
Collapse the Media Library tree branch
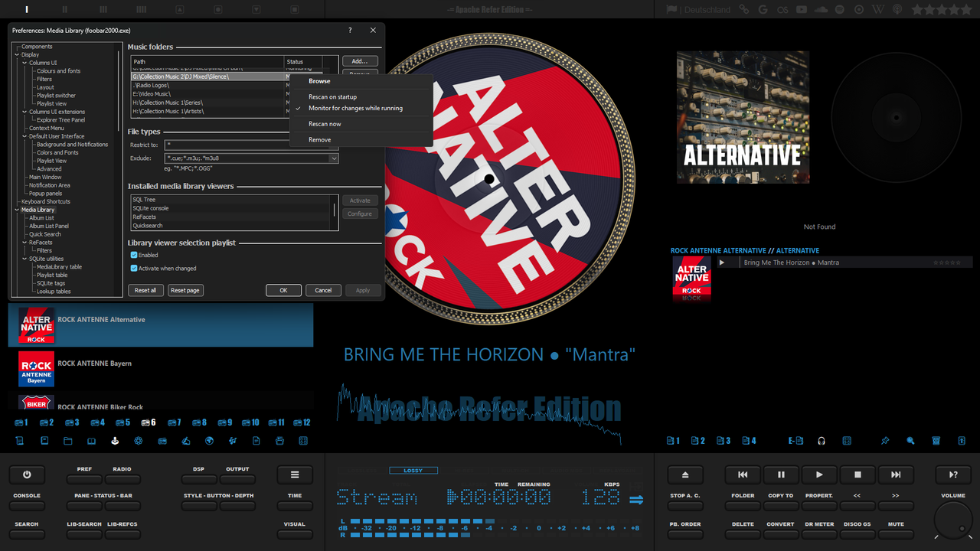tap(17, 209)
